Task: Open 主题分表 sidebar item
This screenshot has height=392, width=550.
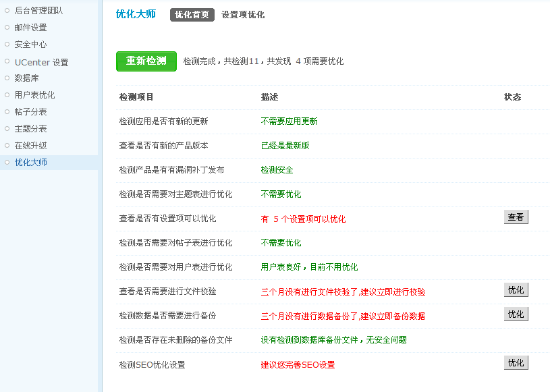Action: pos(30,129)
